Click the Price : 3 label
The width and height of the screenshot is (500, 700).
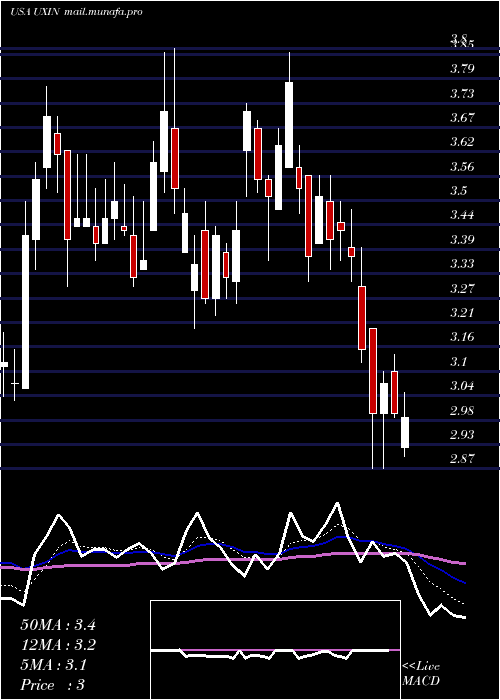[53, 684]
